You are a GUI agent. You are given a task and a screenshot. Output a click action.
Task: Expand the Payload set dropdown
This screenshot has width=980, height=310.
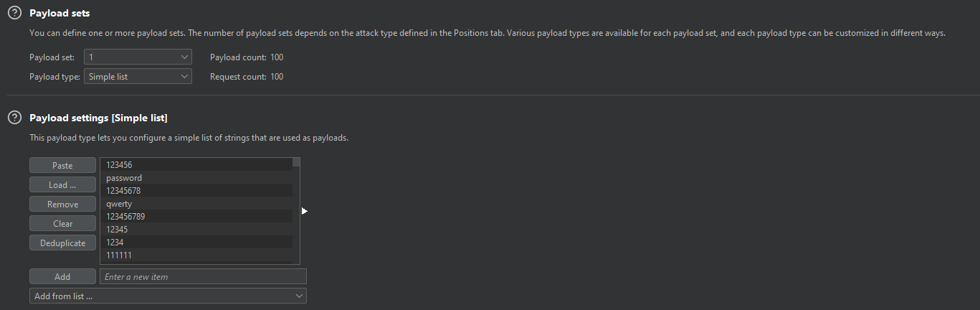click(x=138, y=57)
